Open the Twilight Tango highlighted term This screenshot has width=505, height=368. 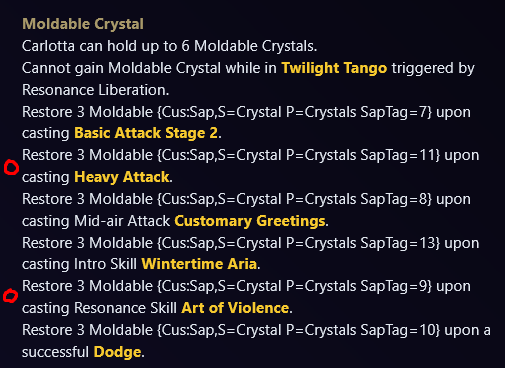334,68
